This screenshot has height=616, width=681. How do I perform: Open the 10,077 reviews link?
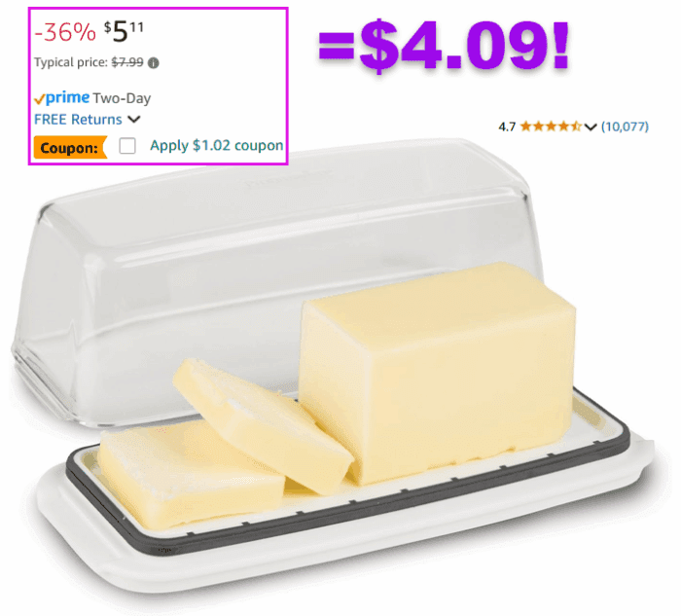(x=625, y=127)
